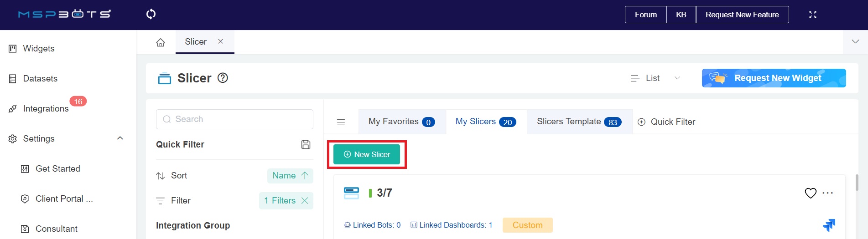Image resolution: width=868 pixels, height=239 pixels.
Task: Click the vertical scrollbar on the right
Action: coord(857,183)
